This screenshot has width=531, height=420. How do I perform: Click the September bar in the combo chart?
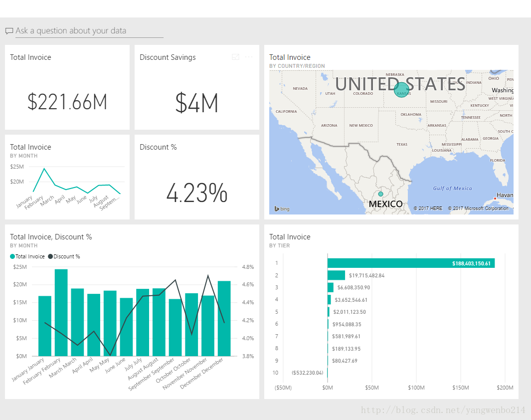pyautogui.click(x=176, y=328)
